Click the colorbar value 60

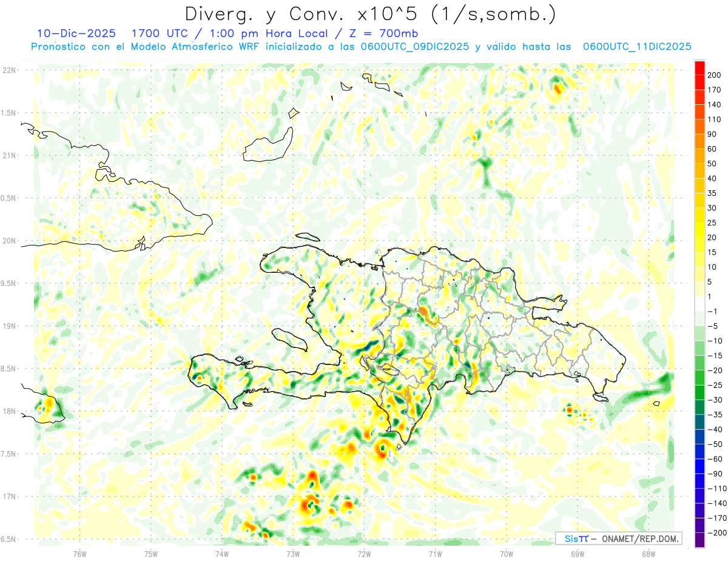(x=713, y=149)
